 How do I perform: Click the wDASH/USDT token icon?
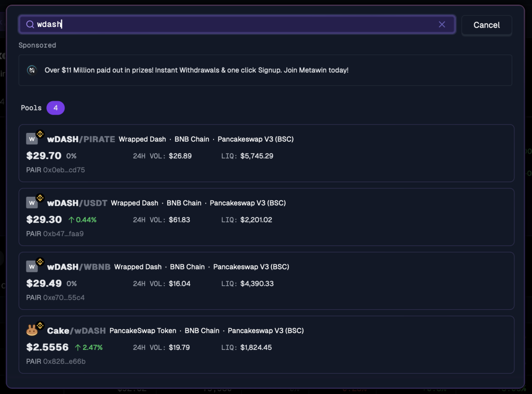[32, 202]
